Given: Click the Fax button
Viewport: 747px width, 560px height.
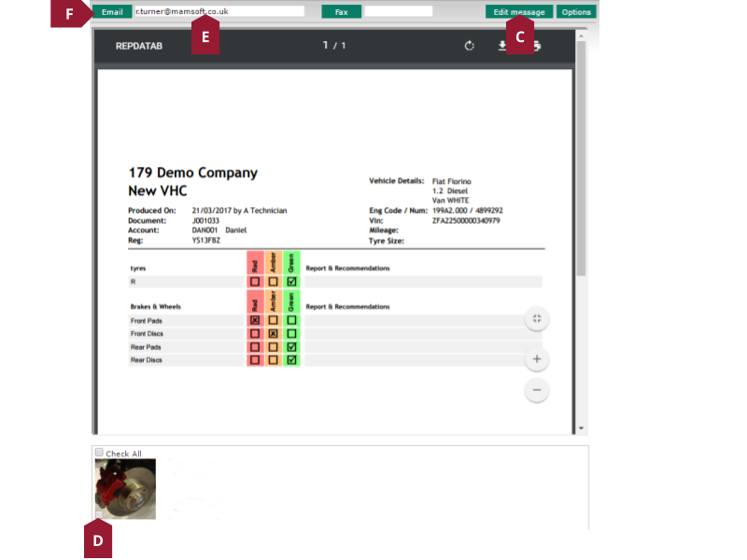Looking at the screenshot, I should pos(341,12).
